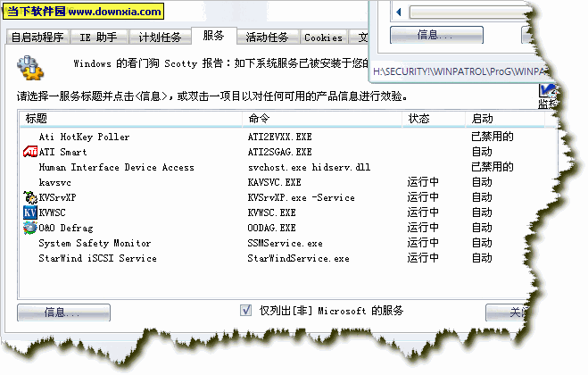Select the kavsvc service row

point(54,182)
